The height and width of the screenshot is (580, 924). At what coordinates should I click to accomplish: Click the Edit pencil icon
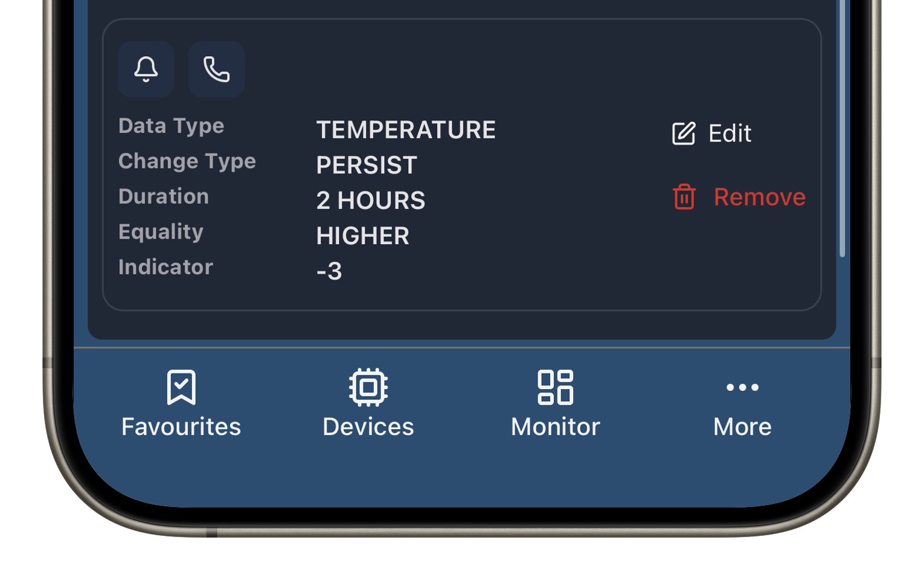[684, 134]
